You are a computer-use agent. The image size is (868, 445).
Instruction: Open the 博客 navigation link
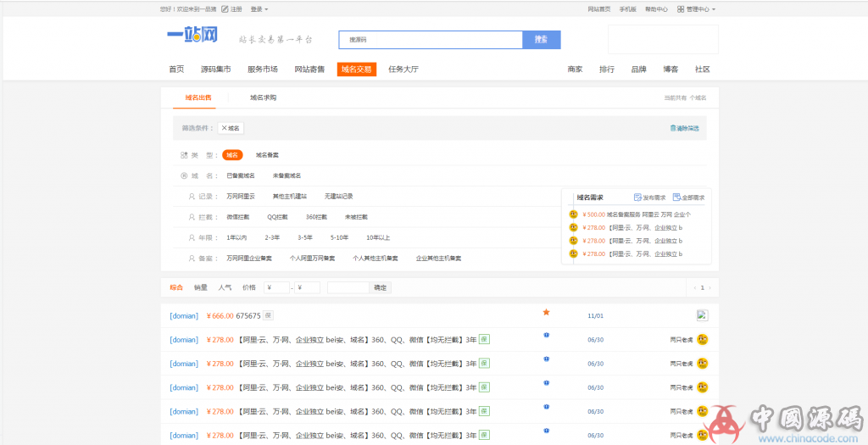pos(671,70)
